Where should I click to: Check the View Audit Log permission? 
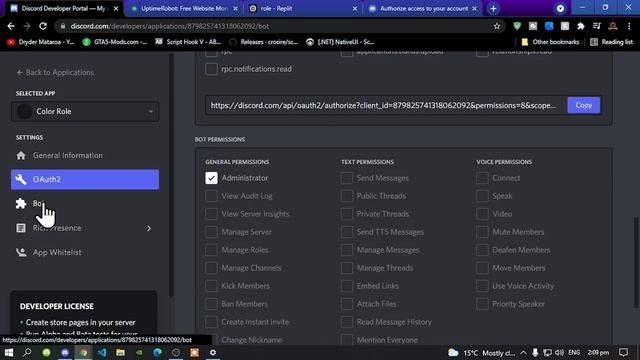point(211,196)
